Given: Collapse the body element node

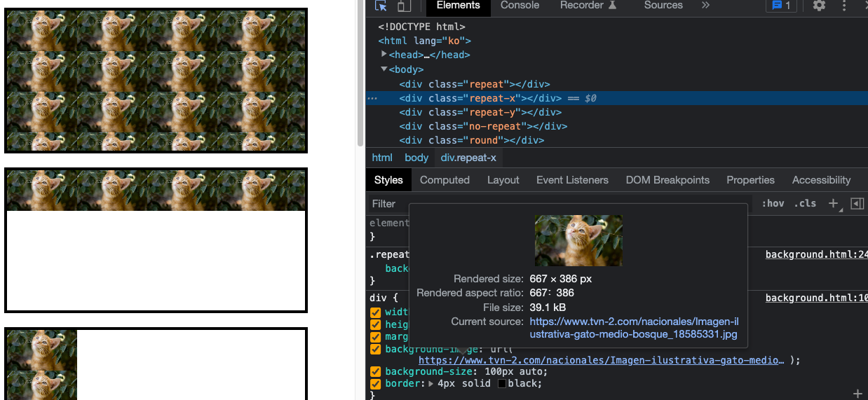Looking at the screenshot, I should 384,69.
